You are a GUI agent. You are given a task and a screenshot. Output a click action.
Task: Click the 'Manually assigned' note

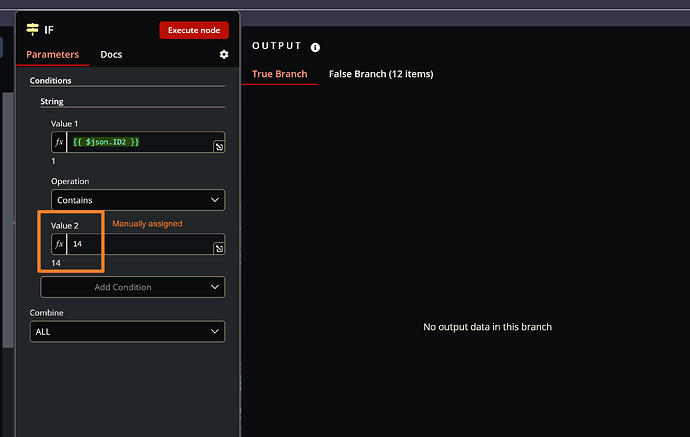click(x=147, y=224)
